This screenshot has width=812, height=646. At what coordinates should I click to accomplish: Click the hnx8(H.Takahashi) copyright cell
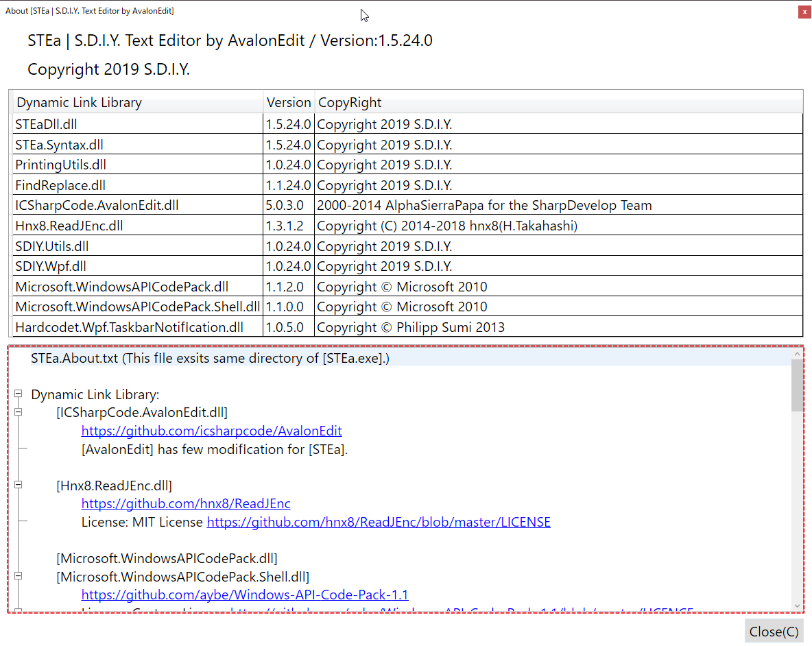[x=558, y=226]
